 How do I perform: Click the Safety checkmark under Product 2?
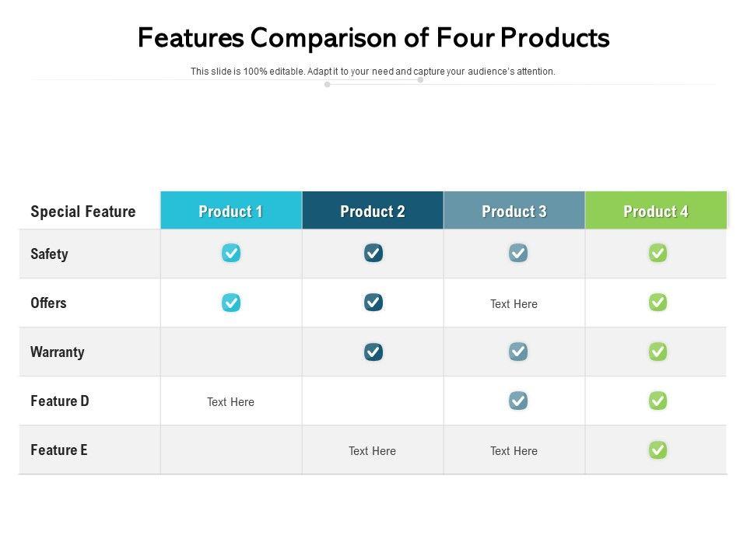tap(373, 253)
